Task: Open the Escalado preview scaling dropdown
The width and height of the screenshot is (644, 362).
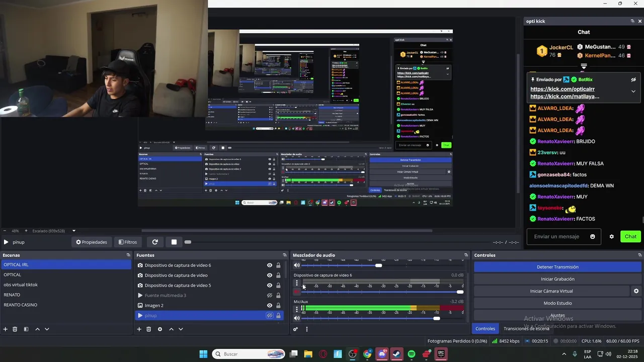Action: 73,231
